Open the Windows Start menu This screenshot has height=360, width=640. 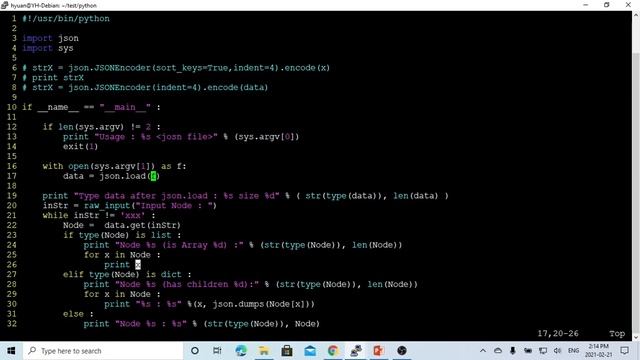click(11, 351)
